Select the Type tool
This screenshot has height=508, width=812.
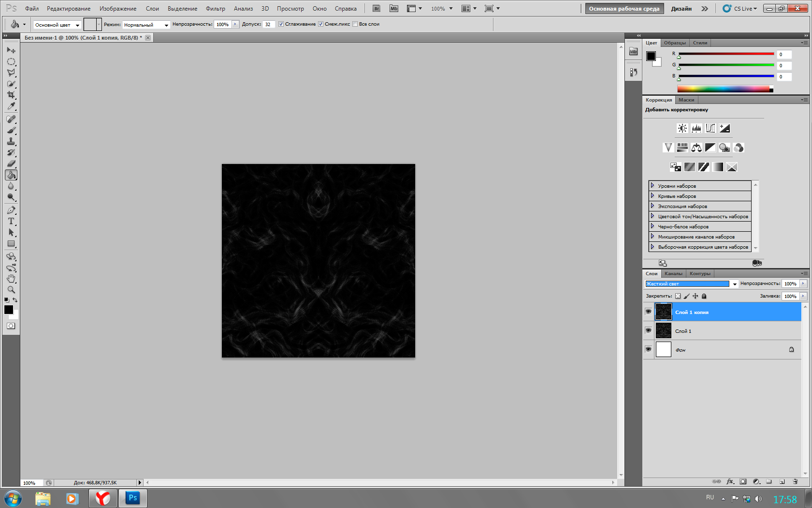click(x=11, y=221)
